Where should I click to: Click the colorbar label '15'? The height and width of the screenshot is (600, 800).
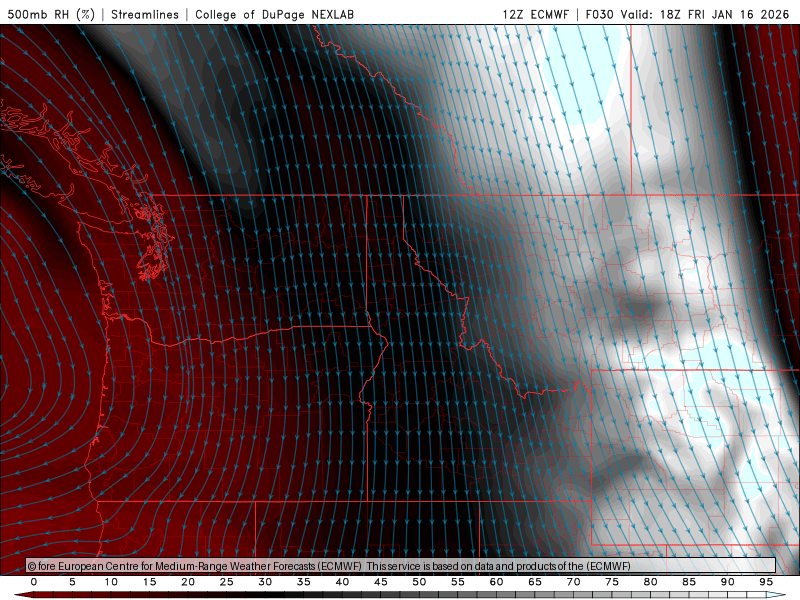point(149,582)
